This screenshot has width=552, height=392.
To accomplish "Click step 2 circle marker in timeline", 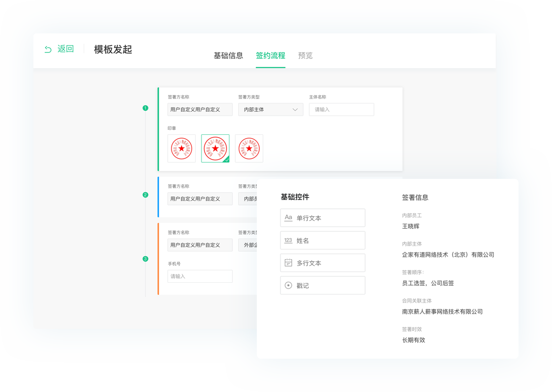I will (145, 195).
